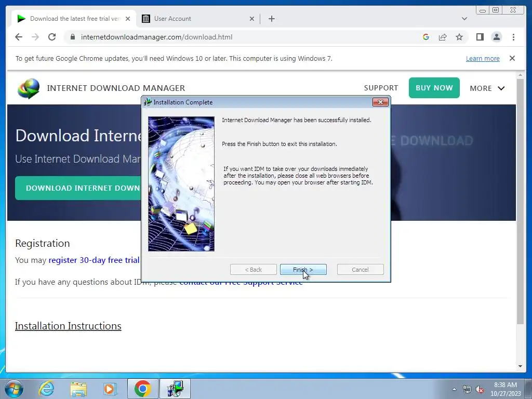Show hidden tray icons arrow
This screenshot has height=399, width=532.
[454, 389]
